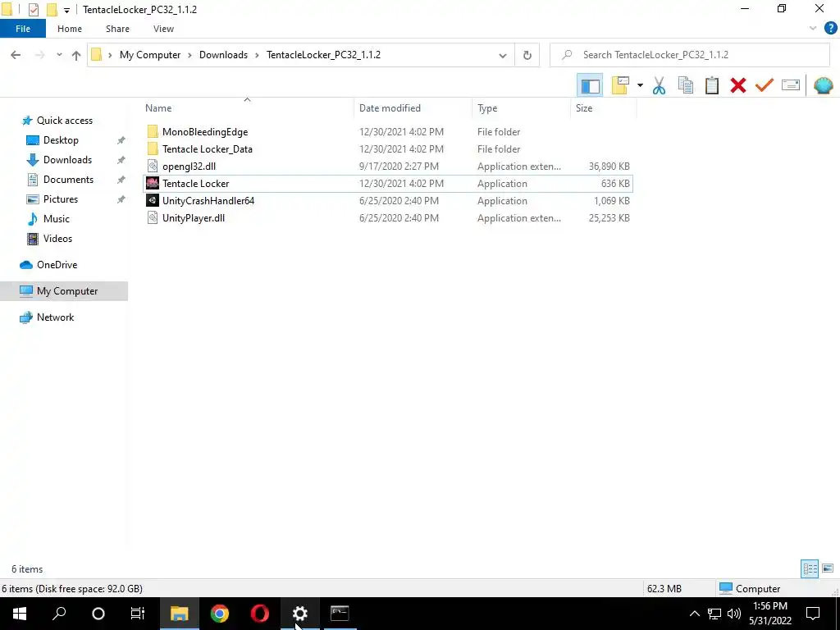Expand the ribbon with the chevron

(x=813, y=29)
